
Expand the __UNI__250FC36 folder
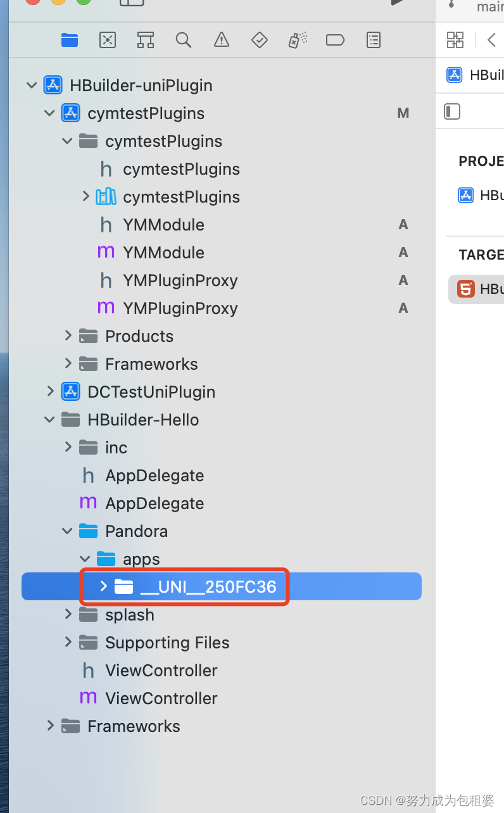point(104,586)
